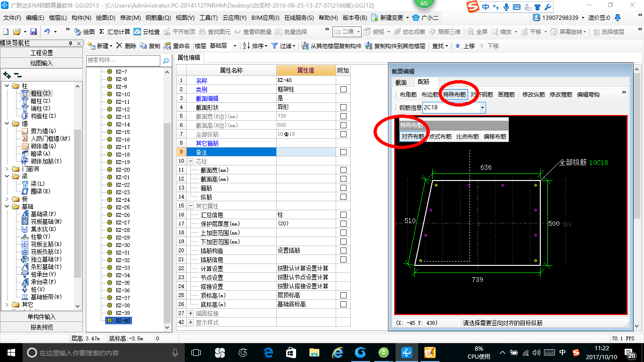
Task: Click the collapse-all minus icon in navigator
Action: pyautogui.click(x=17, y=75)
